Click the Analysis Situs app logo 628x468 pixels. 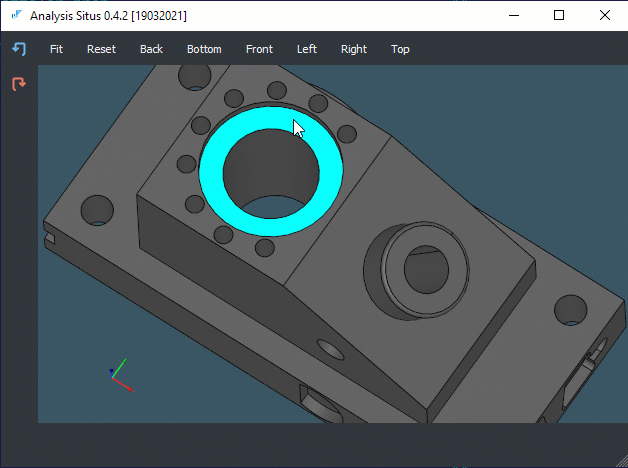16,15
